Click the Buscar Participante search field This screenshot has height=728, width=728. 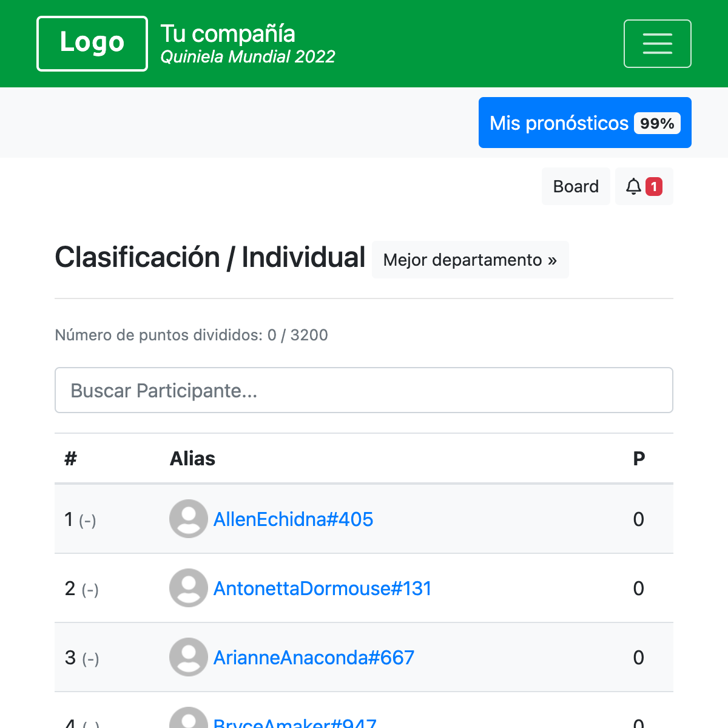coord(364,390)
